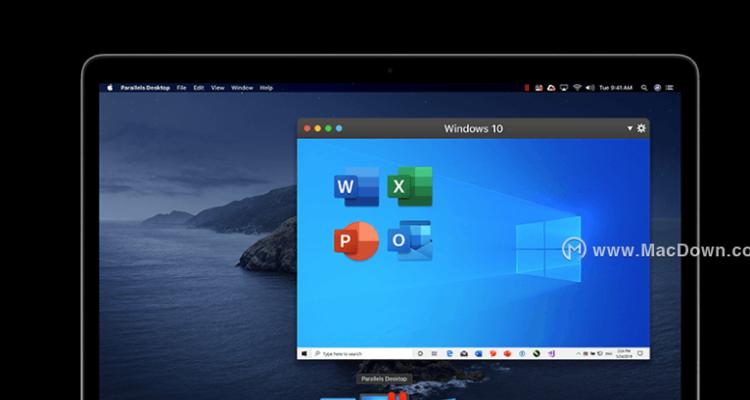Launch PowerPoint from the Windows desktop
The image size is (750, 400).
[x=356, y=241]
